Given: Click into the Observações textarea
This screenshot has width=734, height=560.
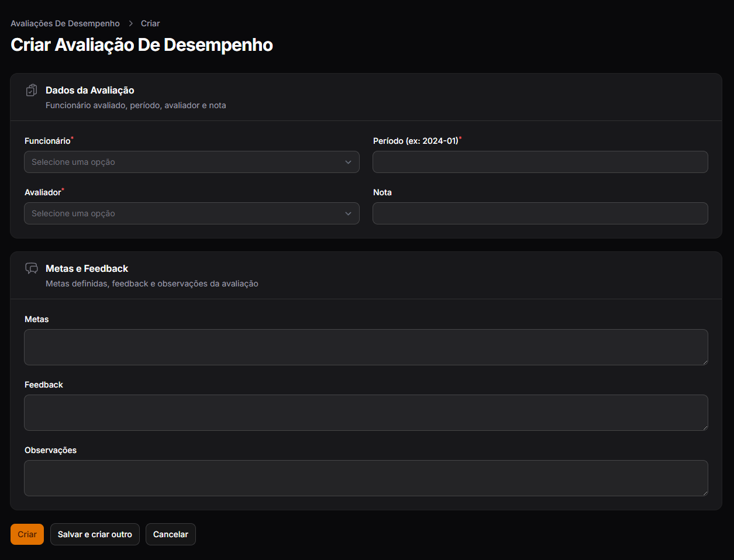Looking at the screenshot, I should [x=366, y=478].
